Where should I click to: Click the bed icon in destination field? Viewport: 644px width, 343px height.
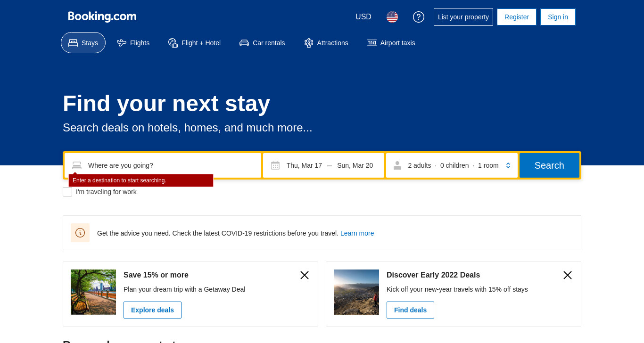(77, 165)
